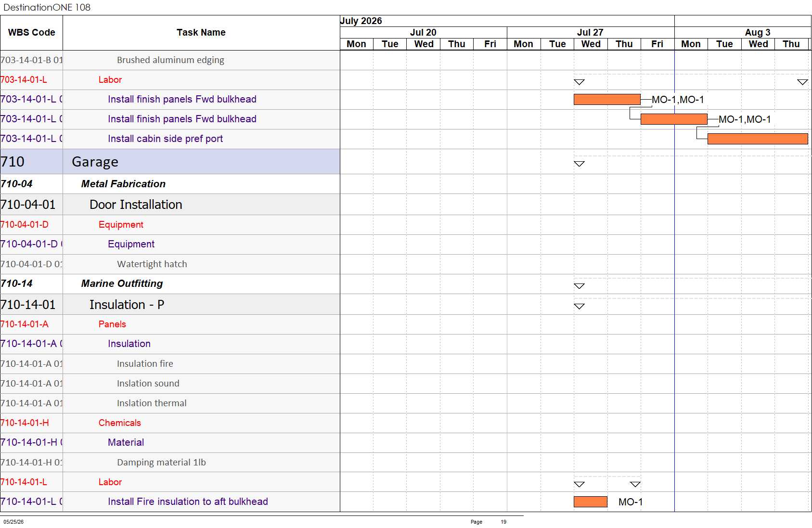Select the Jul 27 week header
This screenshot has width=812, height=528.
(x=590, y=32)
